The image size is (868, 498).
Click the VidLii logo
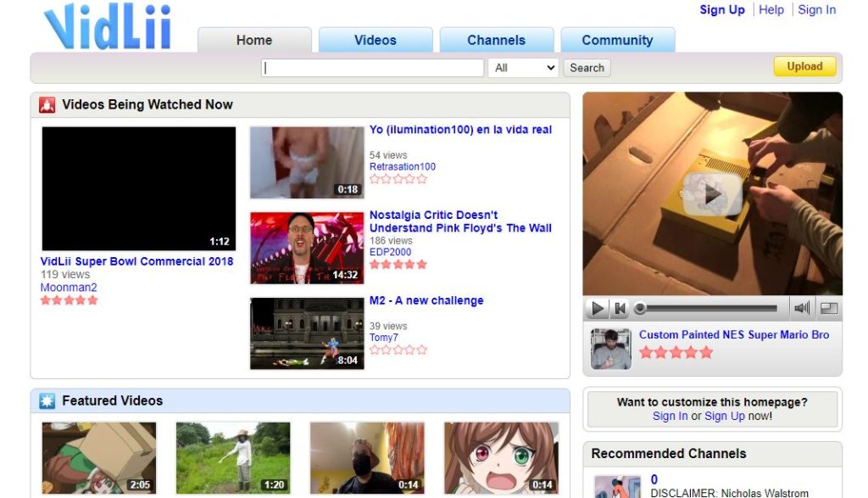click(x=108, y=26)
